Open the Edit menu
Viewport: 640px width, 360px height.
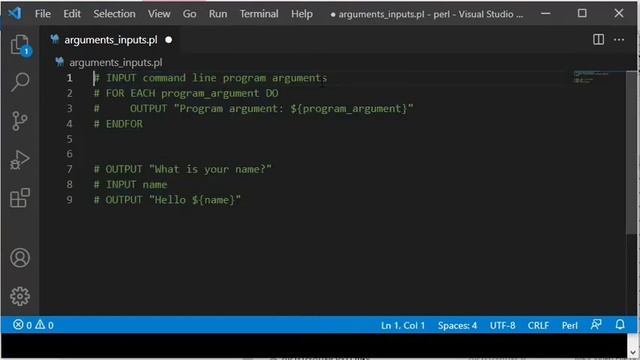(x=72, y=14)
